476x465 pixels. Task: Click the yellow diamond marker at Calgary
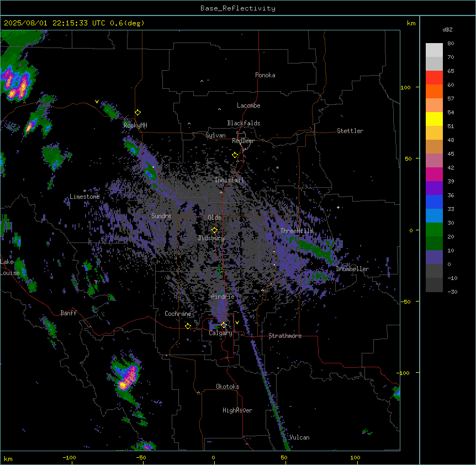coord(224,325)
